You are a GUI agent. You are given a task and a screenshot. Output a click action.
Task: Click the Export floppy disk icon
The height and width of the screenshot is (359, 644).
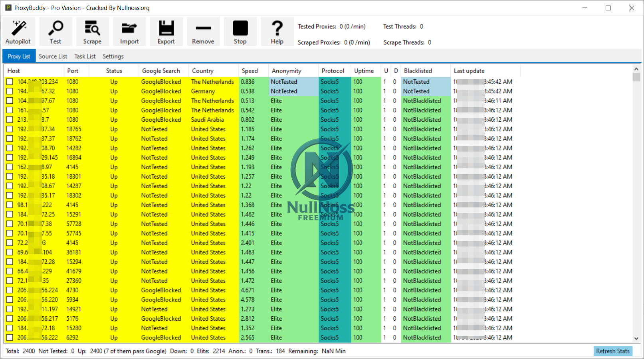coord(166,32)
